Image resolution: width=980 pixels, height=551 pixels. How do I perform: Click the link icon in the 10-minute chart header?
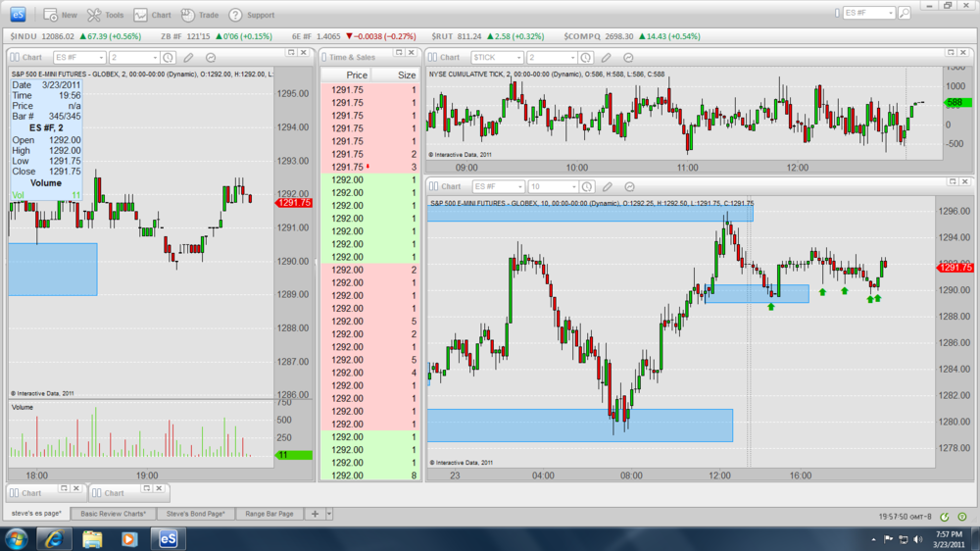tap(433, 186)
